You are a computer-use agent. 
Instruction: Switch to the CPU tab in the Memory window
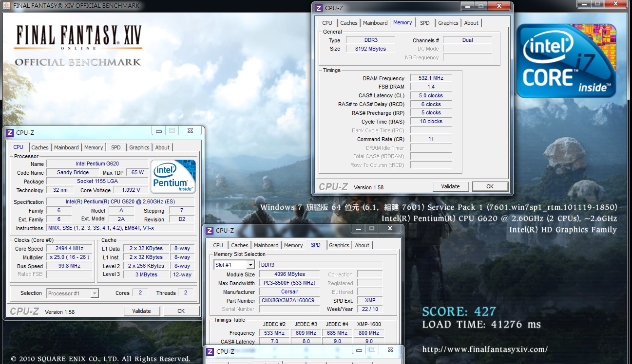pos(327,23)
